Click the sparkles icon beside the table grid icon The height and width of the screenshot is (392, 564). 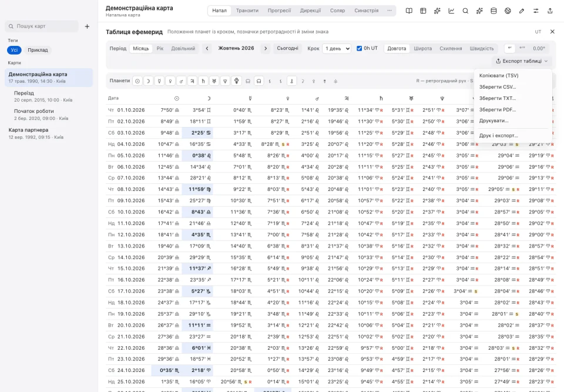[x=437, y=11]
